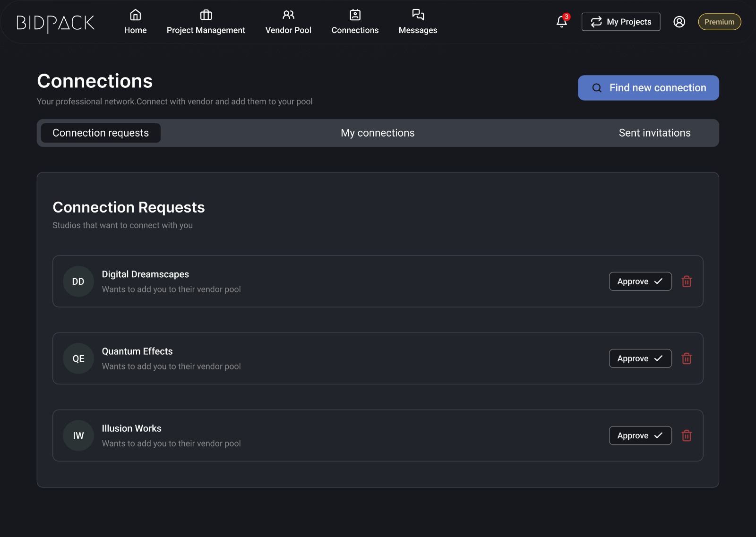Screen dimensions: 756x537
Task: Select the Connections nav item
Action: click(355, 22)
